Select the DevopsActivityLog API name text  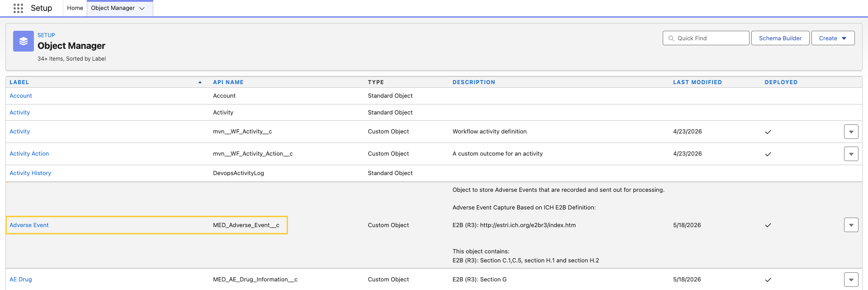click(238, 173)
